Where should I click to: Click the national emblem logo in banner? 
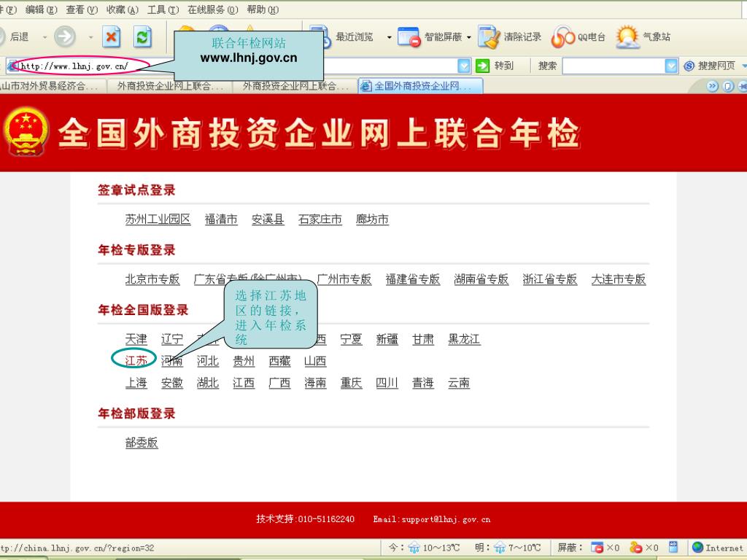coord(26,131)
